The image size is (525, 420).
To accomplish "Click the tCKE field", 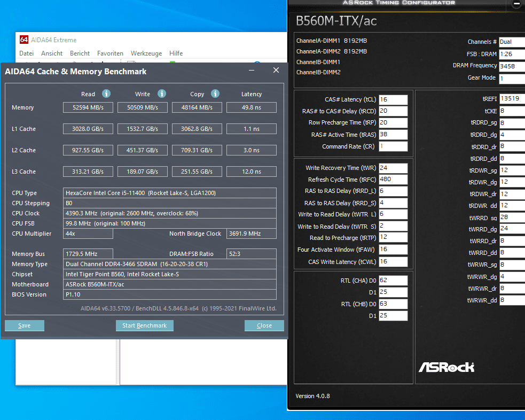I will point(512,111).
